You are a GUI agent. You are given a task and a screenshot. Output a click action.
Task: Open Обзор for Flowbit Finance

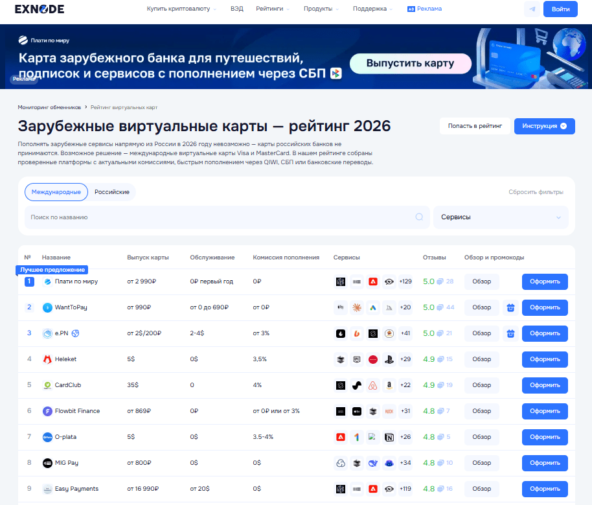pos(481,411)
